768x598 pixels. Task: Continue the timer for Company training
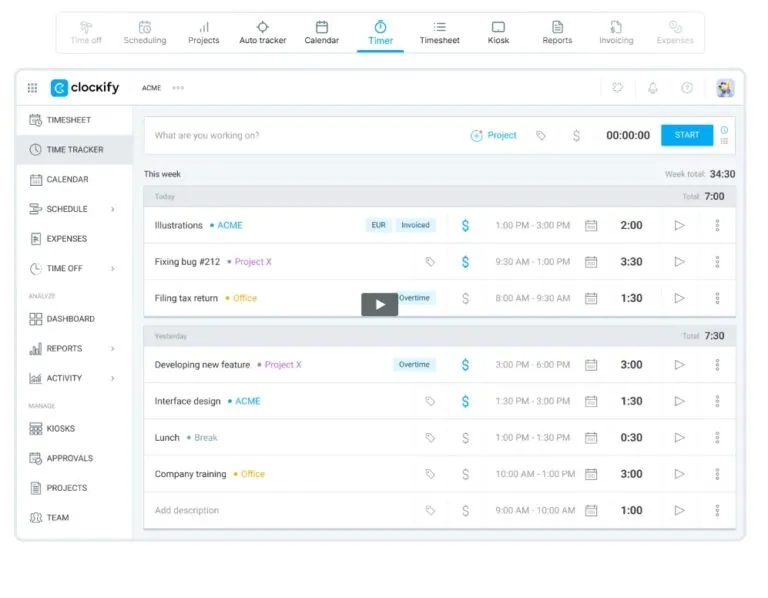(679, 474)
